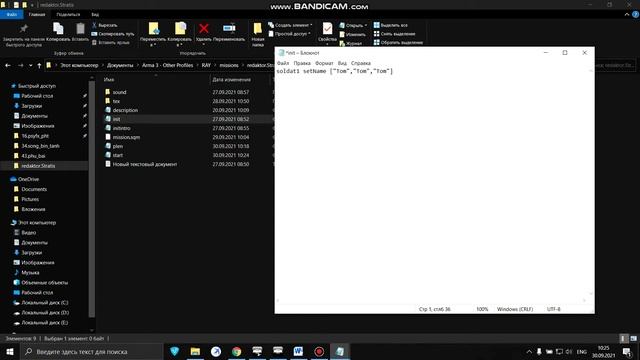Go back in Explorer navigation
Viewport: 640px width, 360px height.
pos(8,65)
